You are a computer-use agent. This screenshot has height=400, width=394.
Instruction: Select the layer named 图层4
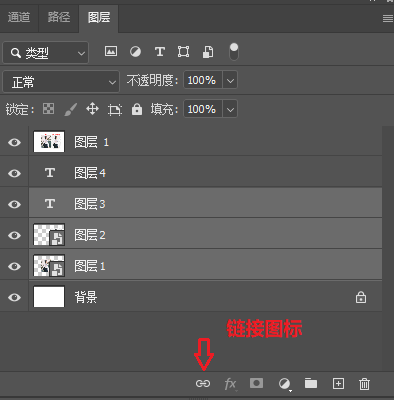90,173
